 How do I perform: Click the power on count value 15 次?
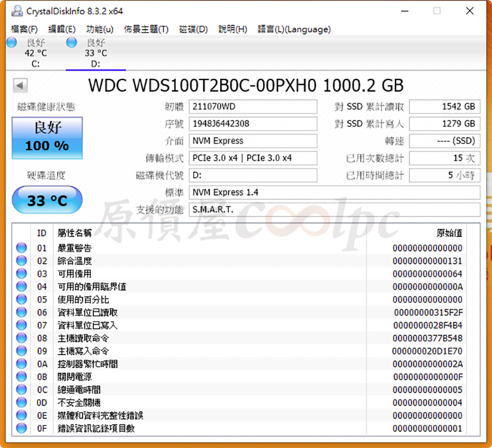[x=445, y=158]
